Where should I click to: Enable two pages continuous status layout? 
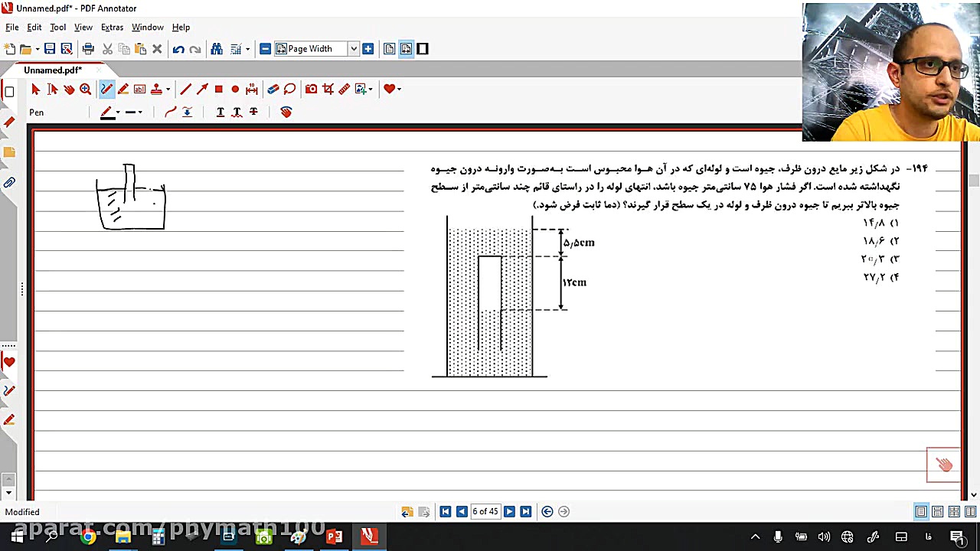(x=971, y=512)
